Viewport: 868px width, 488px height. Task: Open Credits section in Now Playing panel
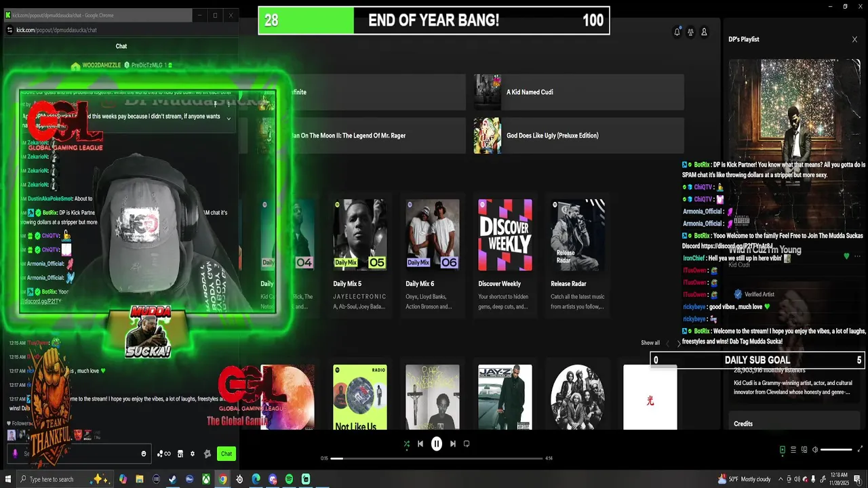(x=743, y=424)
